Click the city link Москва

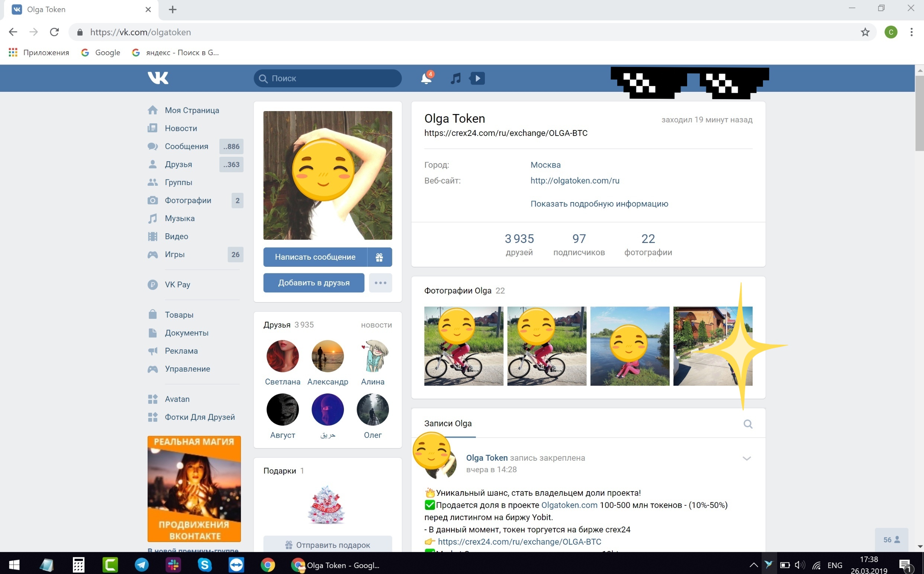click(x=545, y=165)
